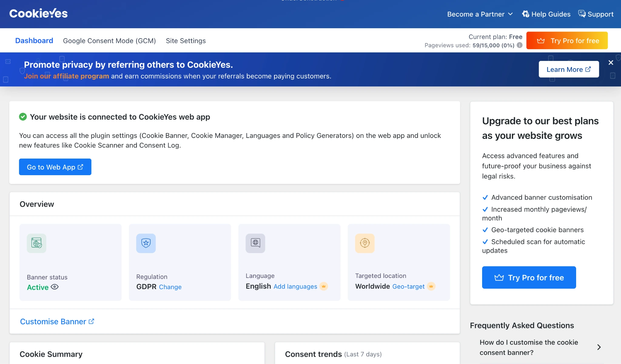621x364 pixels.
Task: Click the Consent trends heading
Action: (313, 354)
